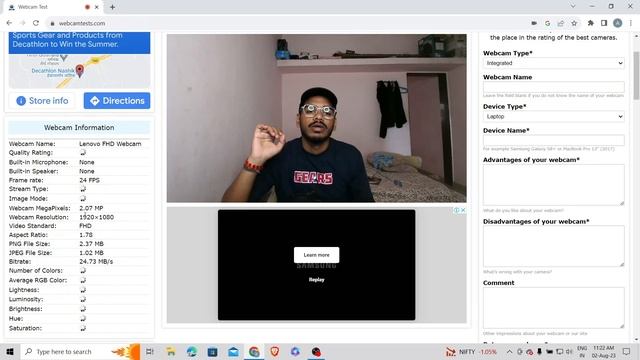Select the 24 FPS frame rate value

(89, 180)
